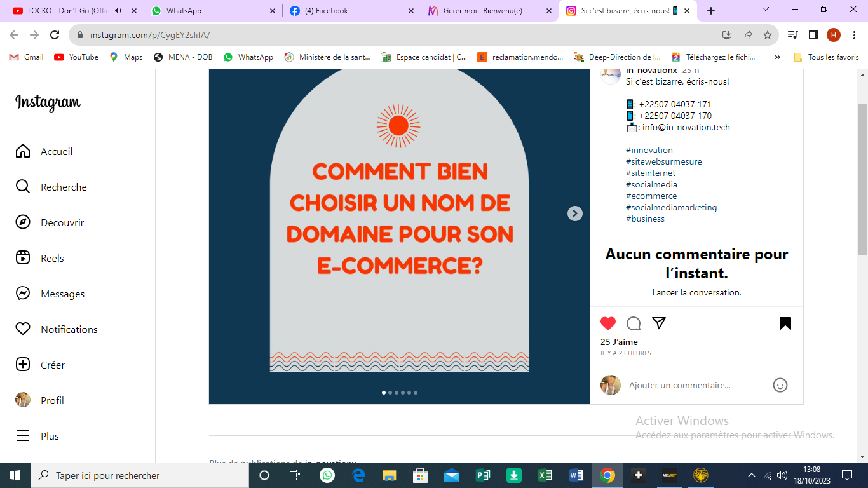The width and height of the screenshot is (868, 488).
Task: Unlike the post via red heart icon
Action: click(x=608, y=323)
